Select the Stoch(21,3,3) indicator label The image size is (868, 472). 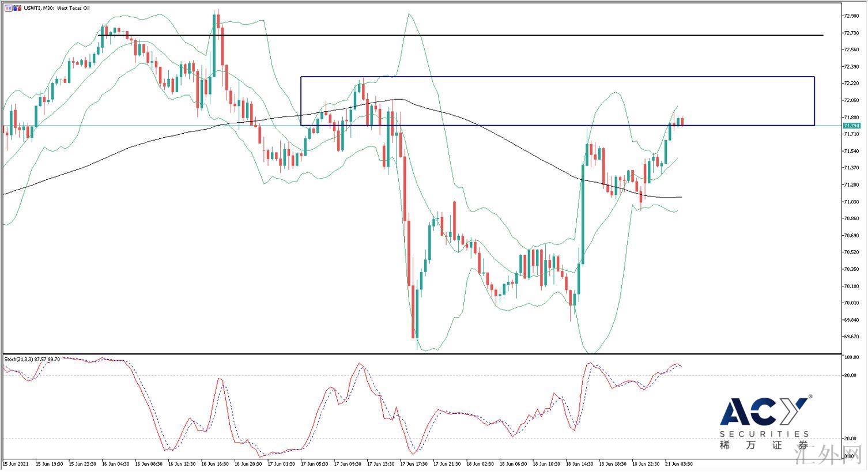pyautogui.click(x=18, y=359)
